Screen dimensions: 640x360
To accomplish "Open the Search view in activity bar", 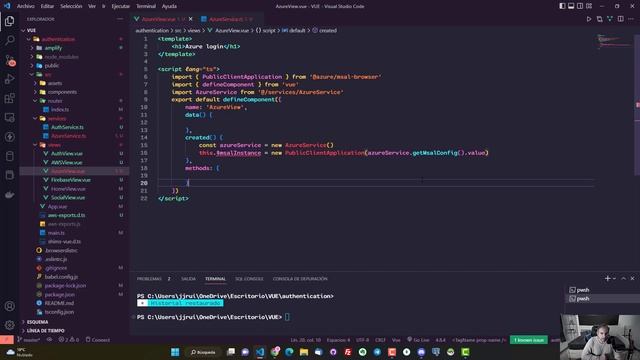I will point(9,40).
